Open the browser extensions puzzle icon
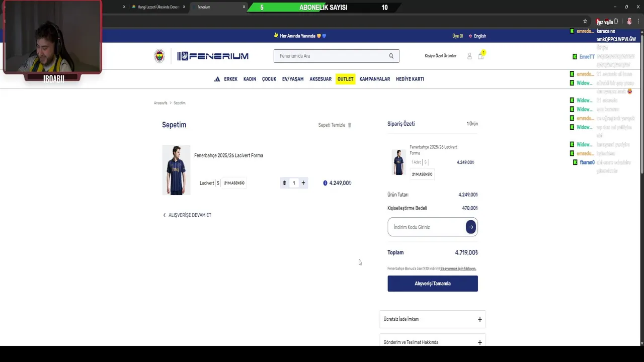The height and width of the screenshot is (362, 644). (x=616, y=22)
